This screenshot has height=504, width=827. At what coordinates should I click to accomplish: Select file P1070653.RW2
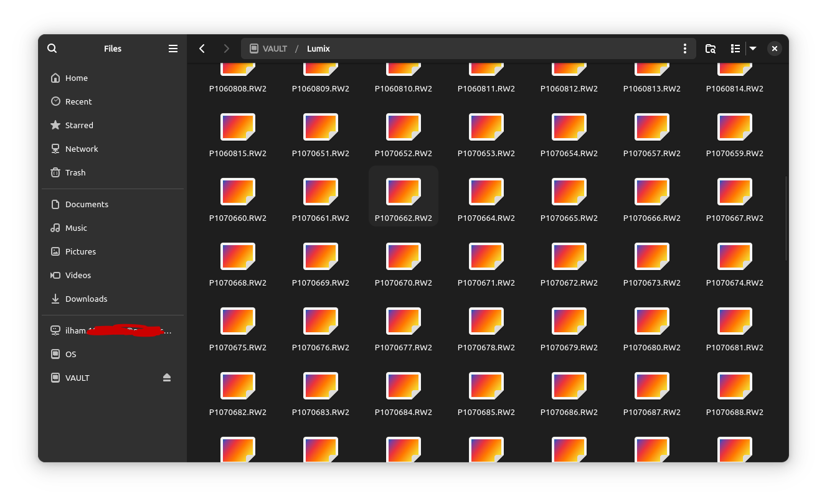point(486,135)
